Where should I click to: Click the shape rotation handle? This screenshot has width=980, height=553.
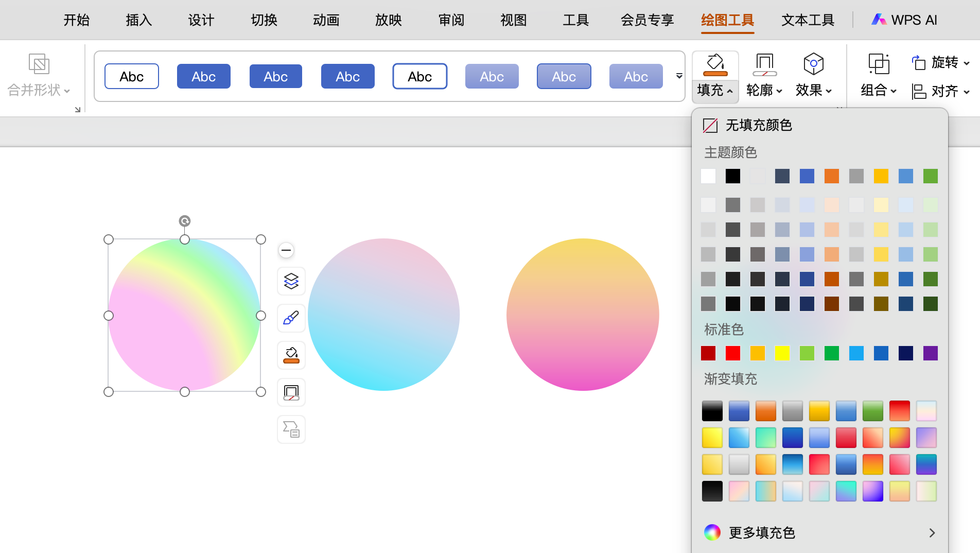pyautogui.click(x=185, y=221)
